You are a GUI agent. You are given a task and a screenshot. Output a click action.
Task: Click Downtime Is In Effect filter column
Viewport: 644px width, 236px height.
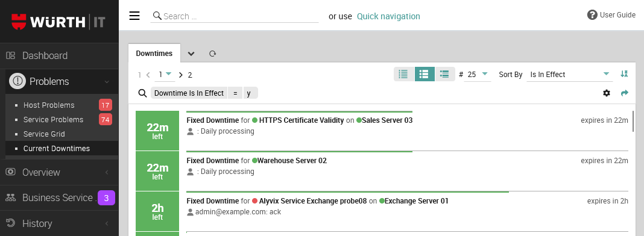click(189, 93)
